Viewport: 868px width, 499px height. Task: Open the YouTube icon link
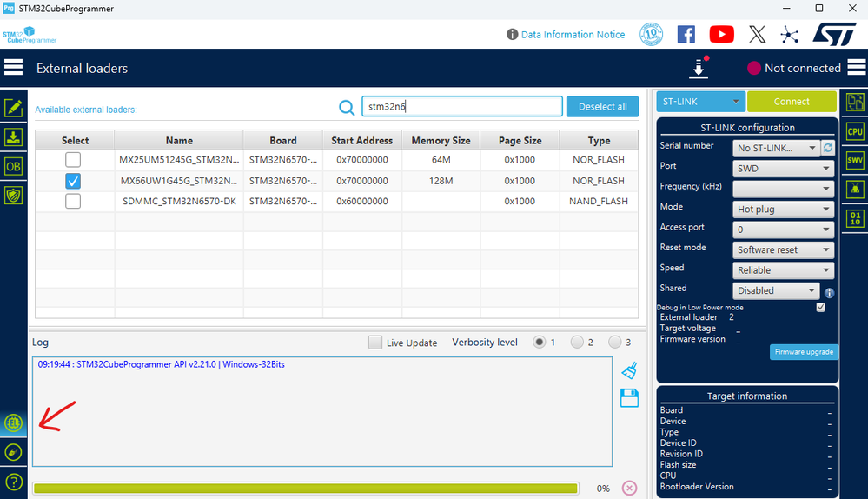[x=722, y=34]
